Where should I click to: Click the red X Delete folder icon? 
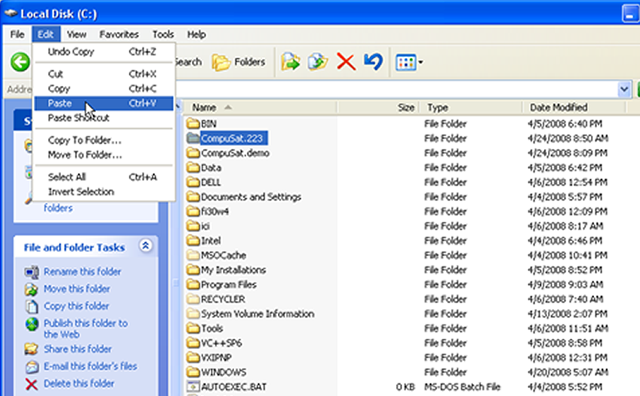pos(31,384)
